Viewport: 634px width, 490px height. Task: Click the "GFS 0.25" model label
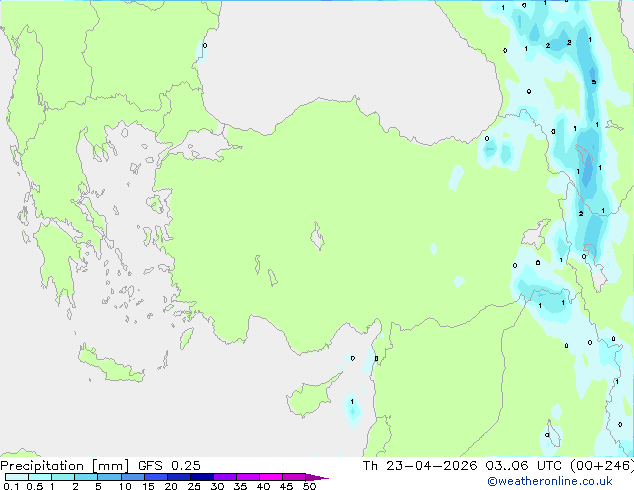pos(169,466)
